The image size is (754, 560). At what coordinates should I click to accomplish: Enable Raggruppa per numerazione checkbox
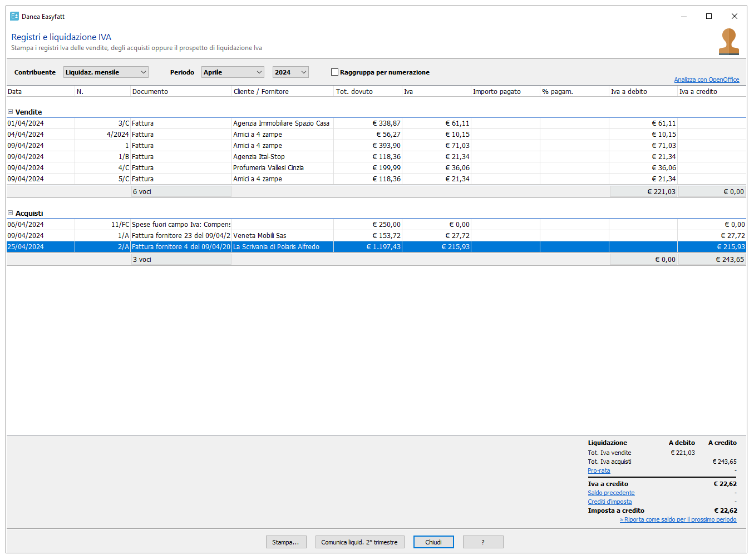coord(334,72)
